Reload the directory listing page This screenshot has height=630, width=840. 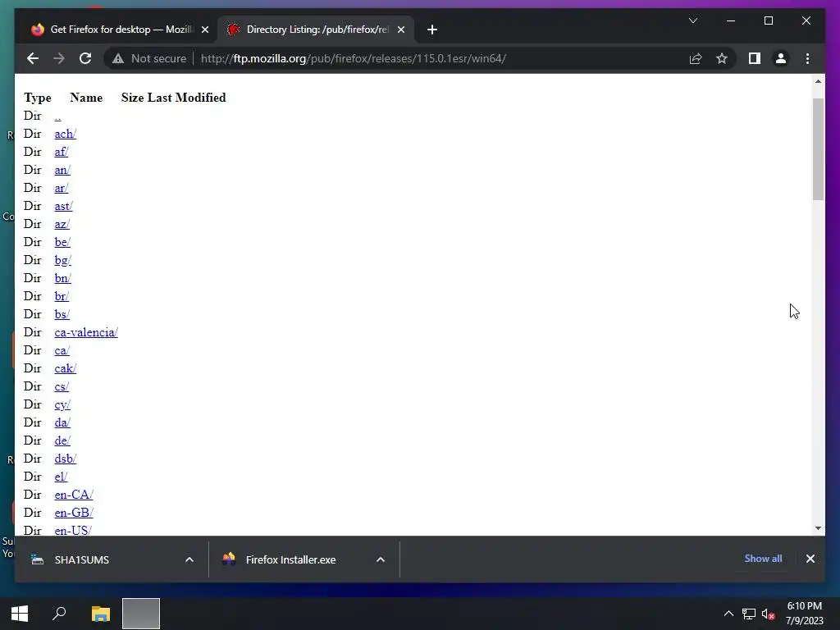85,58
